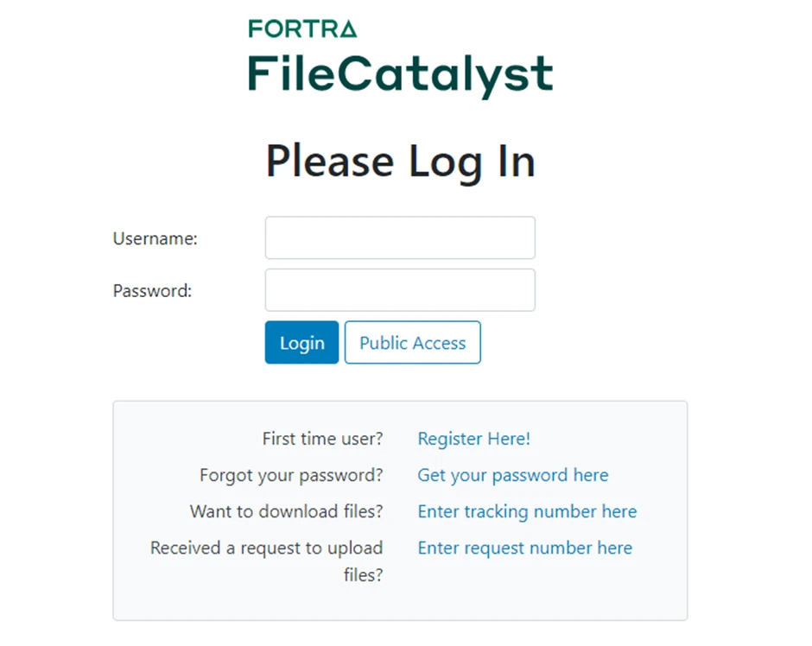Open Enter tracking number here
This screenshot has height=646, width=812.
click(527, 511)
